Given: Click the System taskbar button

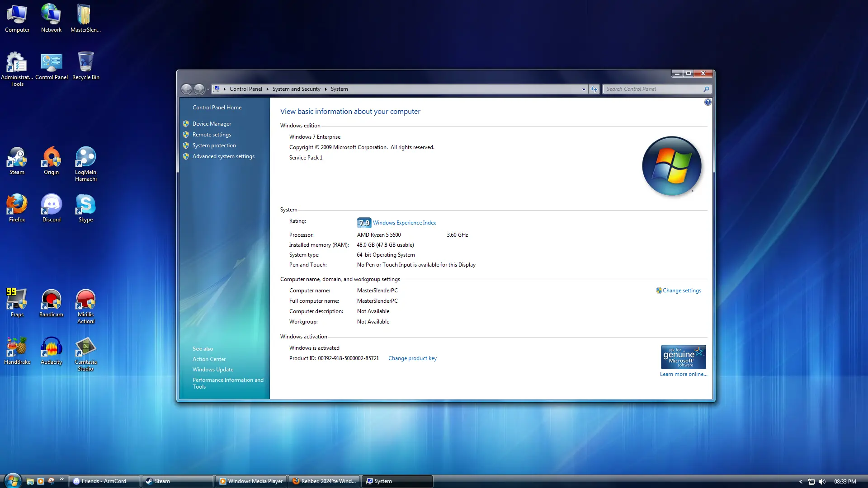Looking at the screenshot, I should click(397, 481).
